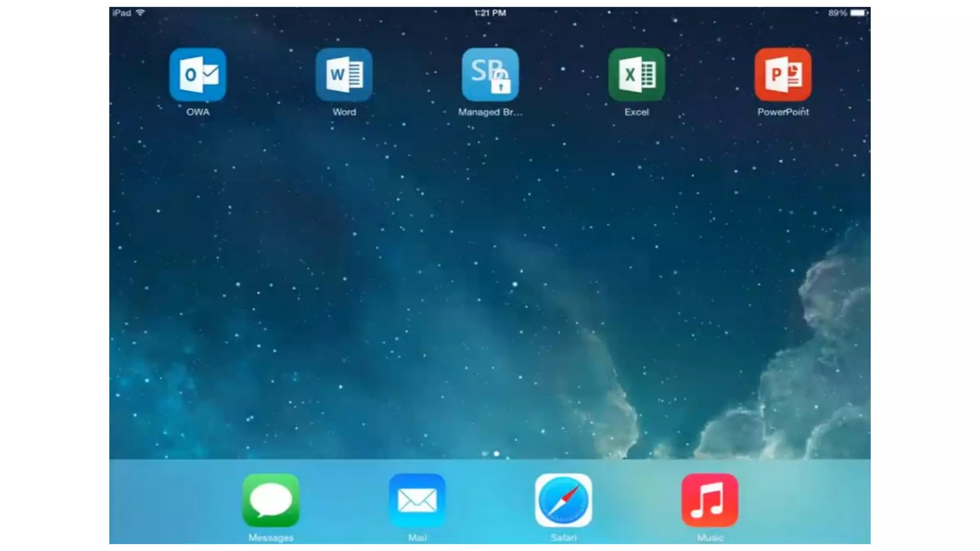
Task: Tap the "Managed Br..." text label
Action: (490, 112)
